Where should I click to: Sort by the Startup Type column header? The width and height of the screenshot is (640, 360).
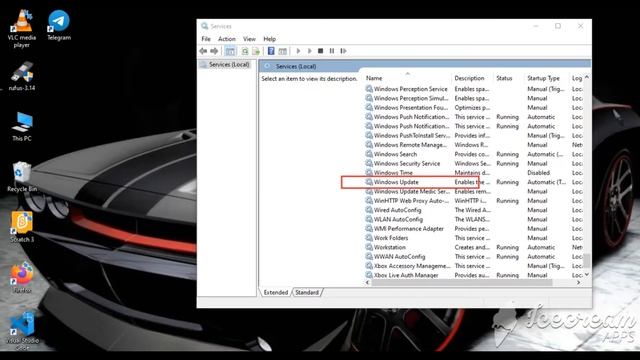547,78
